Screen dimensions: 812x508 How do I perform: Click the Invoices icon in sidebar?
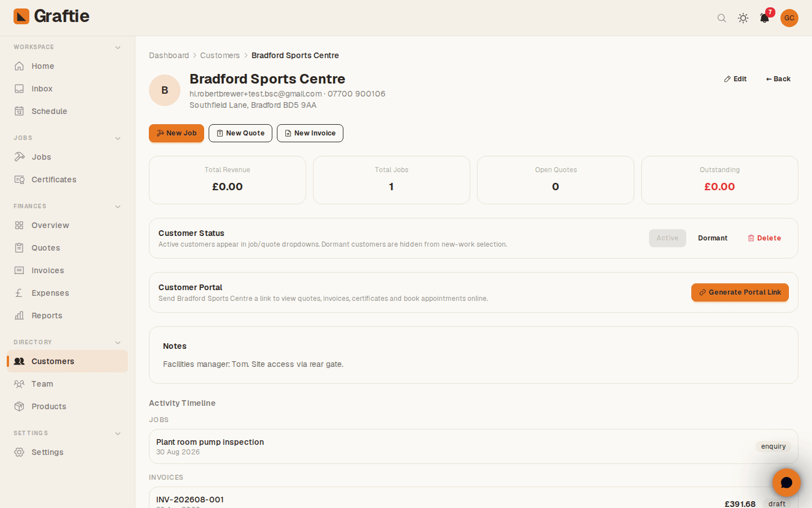(19, 270)
